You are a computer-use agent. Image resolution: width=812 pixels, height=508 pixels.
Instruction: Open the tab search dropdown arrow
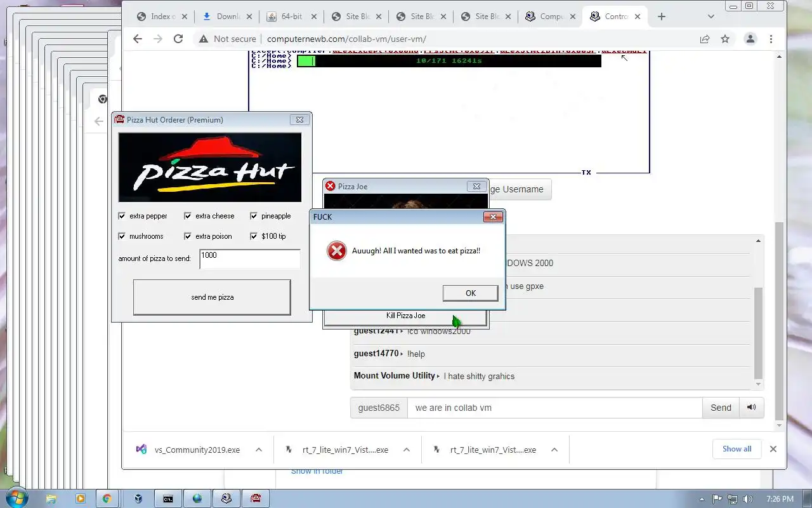[710, 17]
